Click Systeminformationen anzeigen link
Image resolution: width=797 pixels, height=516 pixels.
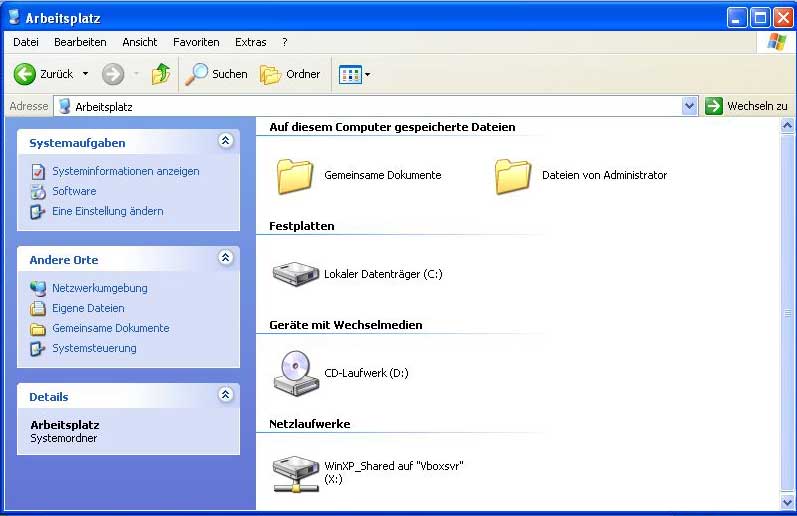[x=126, y=171]
